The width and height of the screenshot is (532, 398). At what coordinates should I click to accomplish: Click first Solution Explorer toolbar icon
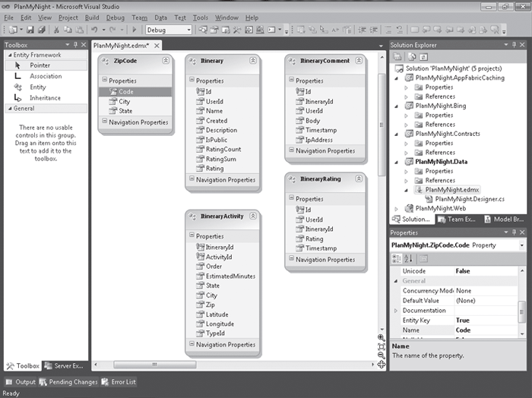click(x=397, y=57)
